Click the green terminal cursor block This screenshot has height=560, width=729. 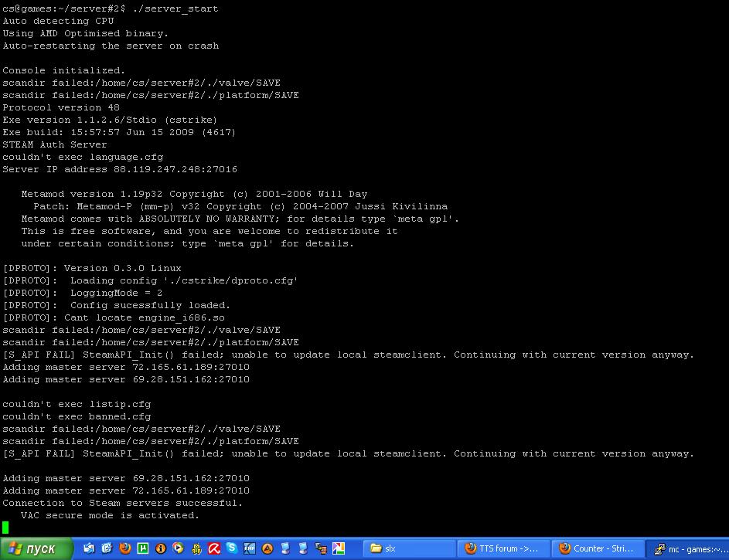(x=5, y=527)
